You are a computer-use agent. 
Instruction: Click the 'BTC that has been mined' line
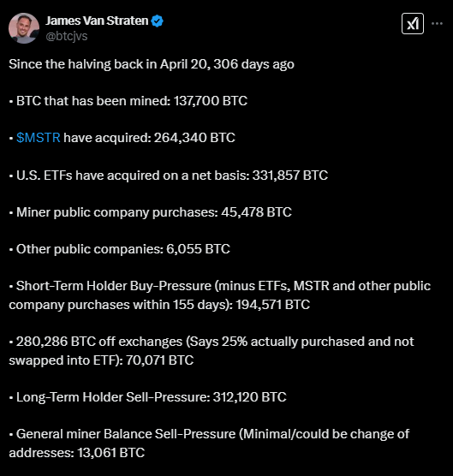128,101
